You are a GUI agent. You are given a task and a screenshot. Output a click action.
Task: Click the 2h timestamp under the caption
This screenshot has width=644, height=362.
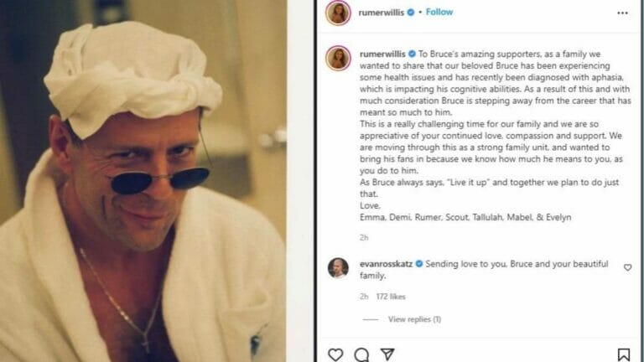(x=364, y=238)
